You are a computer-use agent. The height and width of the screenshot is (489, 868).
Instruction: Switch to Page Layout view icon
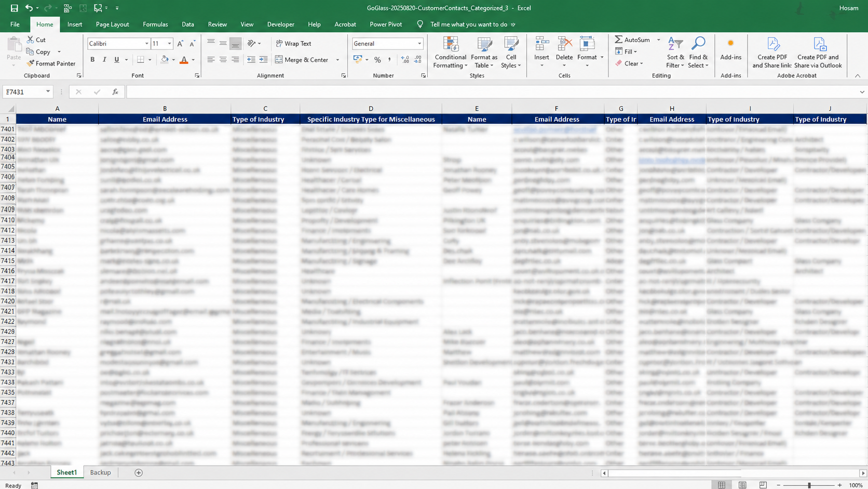tap(742, 485)
